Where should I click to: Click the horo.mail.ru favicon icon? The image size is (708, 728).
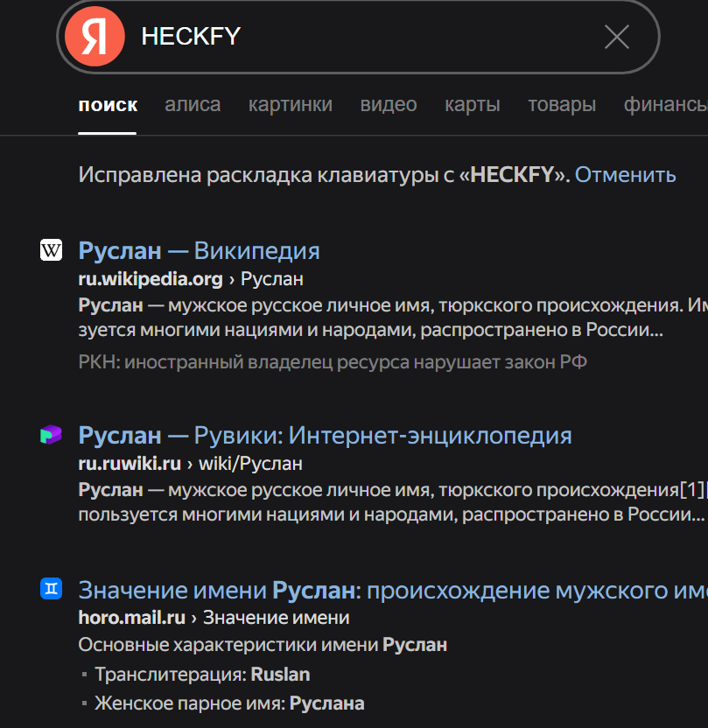pyautogui.click(x=52, y=590)
